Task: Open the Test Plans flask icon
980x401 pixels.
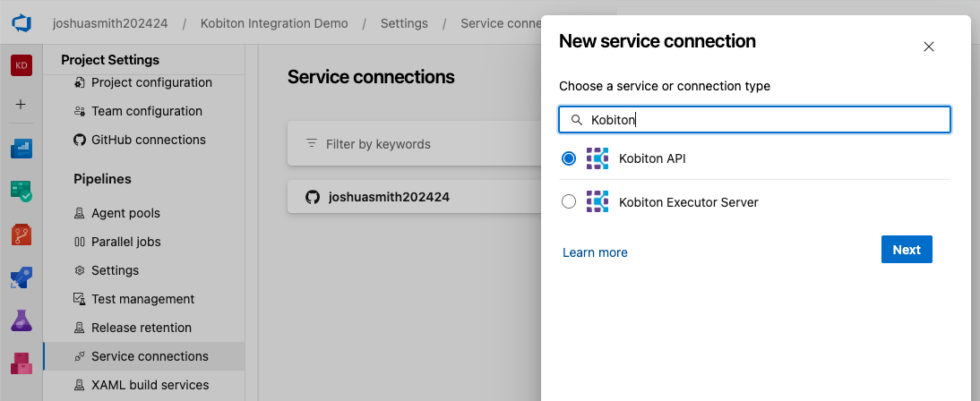Action: (x=21, y=320)
